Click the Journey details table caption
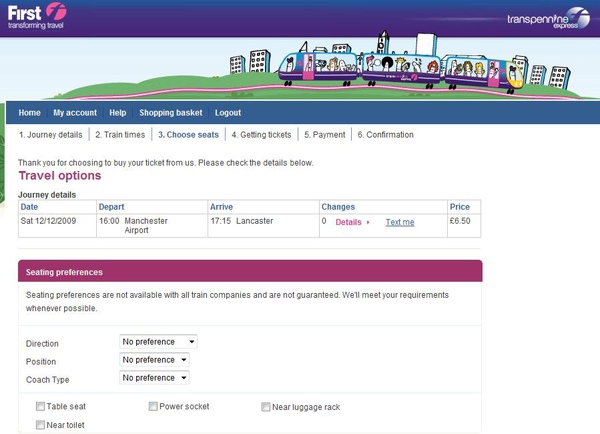The width and height of the screenshot is (600, 434). (x=47, y=195)
